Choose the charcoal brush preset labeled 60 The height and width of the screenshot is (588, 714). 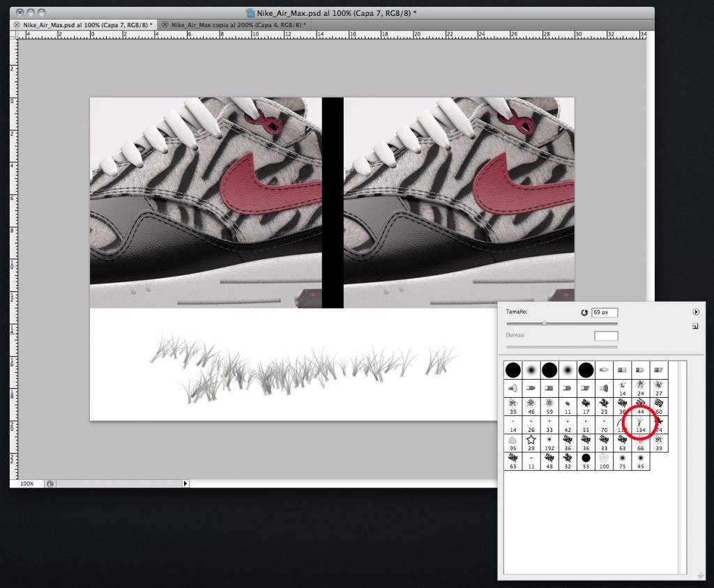point(658,406)
